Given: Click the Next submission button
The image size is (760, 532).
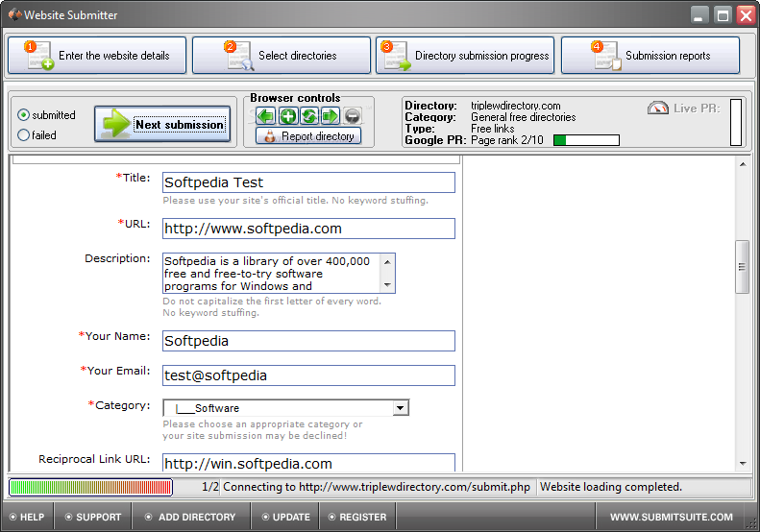Looking at the screenshot, I should (162, 125).
